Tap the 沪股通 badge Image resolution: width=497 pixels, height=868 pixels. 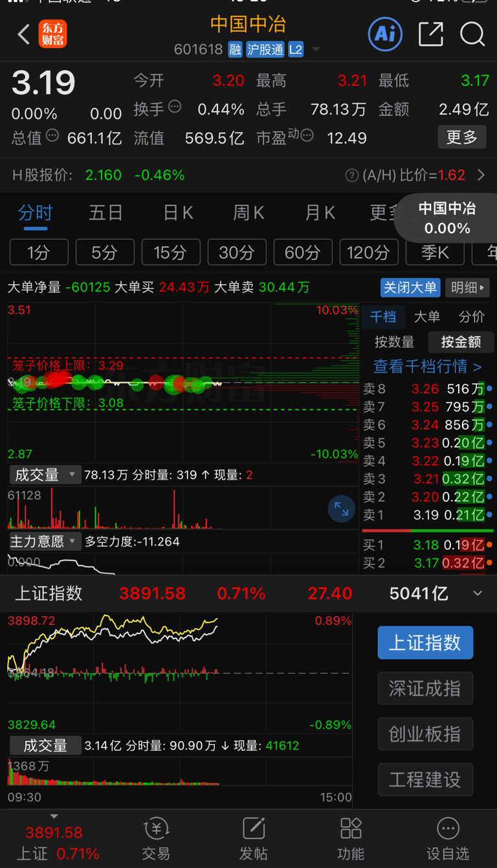[265, 50]
